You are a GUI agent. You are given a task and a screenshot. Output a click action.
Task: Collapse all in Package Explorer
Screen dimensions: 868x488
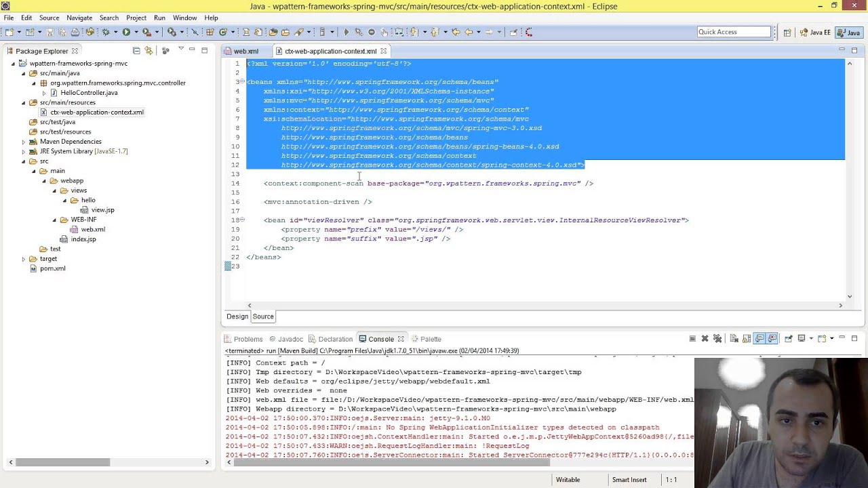136,51
